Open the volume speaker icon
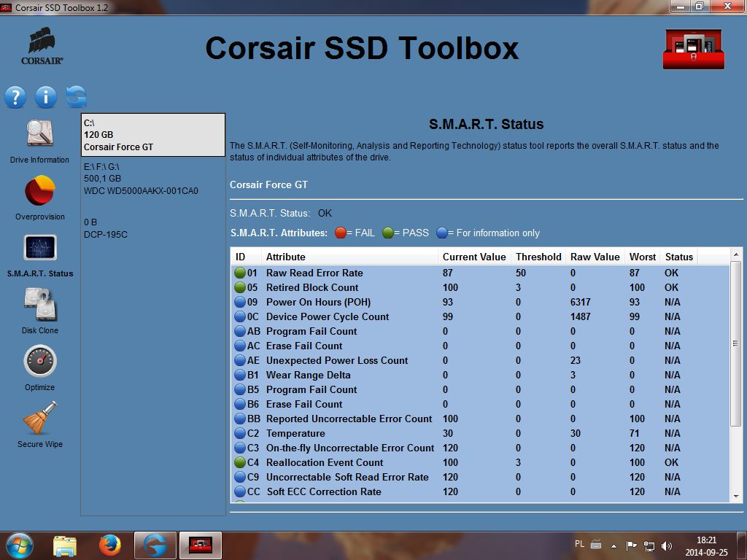The width and height of the screenshot is (747, 560). pyautogui.click(x=667, y=546)
